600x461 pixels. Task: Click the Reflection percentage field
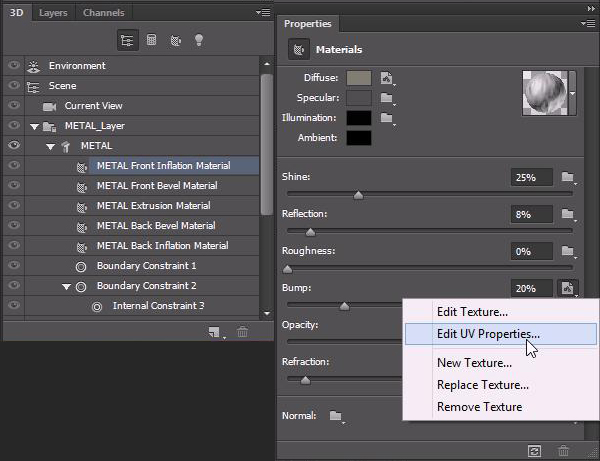coord(531,214)
